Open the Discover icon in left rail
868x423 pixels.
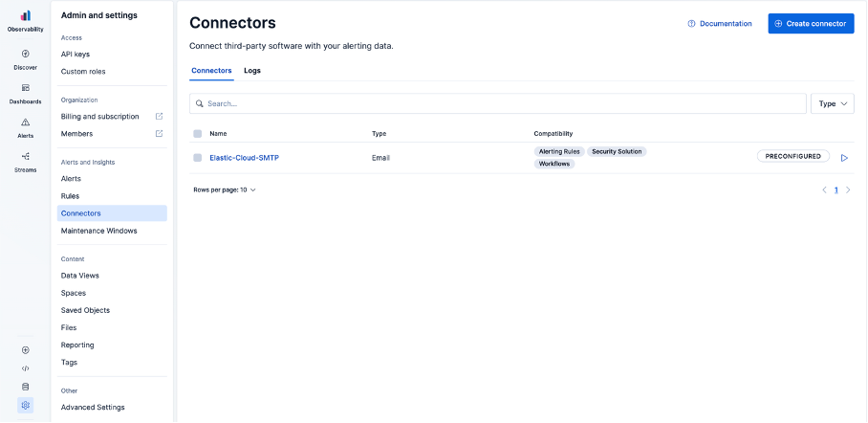click(x=25, y=55)
